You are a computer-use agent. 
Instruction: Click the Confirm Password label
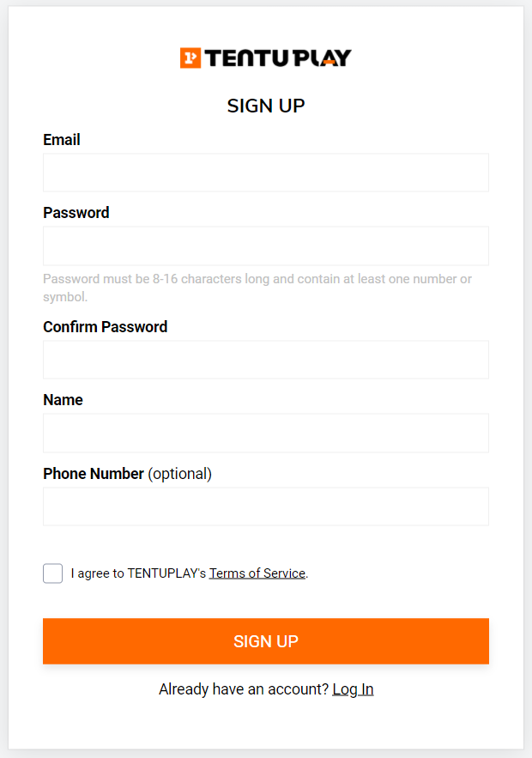click(106, 327)
